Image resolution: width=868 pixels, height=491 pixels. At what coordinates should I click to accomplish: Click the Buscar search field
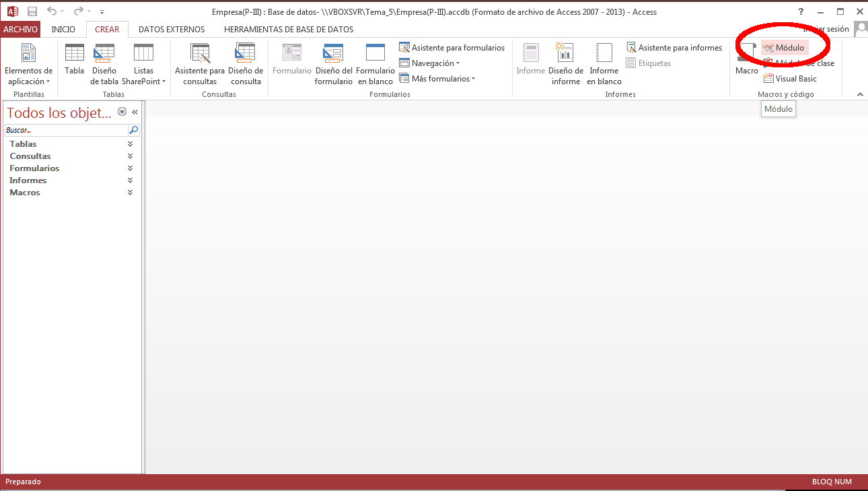pos(65,130)
